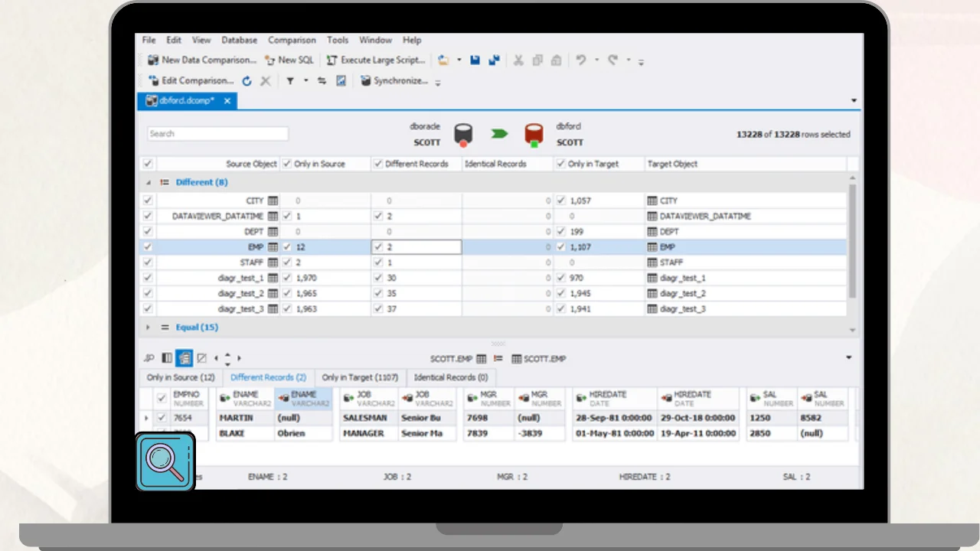Click the Refresh comparison icon
This screenshot has width=980, height=551.
(x=247, y=81)
